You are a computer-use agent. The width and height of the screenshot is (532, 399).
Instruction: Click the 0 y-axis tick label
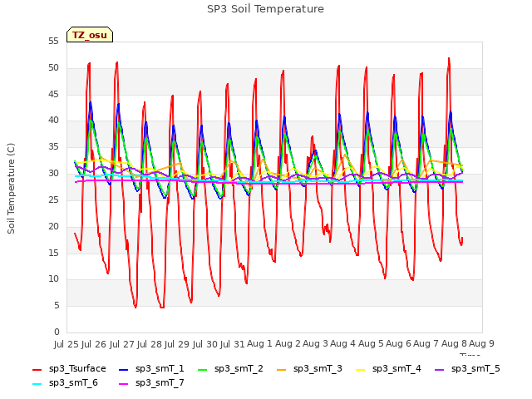[x=57, y=332]
